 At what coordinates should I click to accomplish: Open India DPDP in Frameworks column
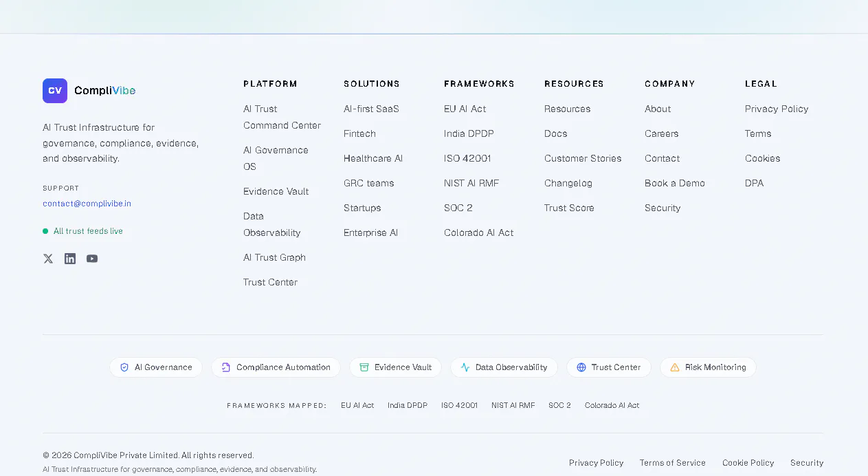(x=469, y=133)
